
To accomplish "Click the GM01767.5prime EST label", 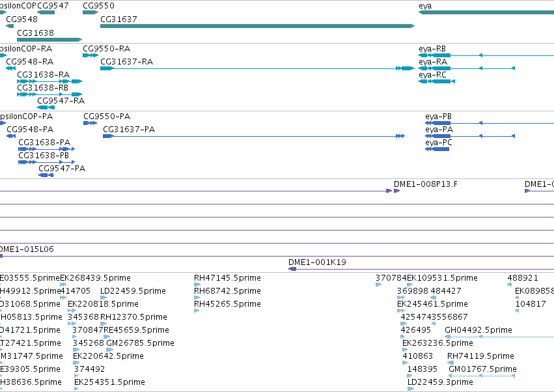I will (x=482, y=369).
